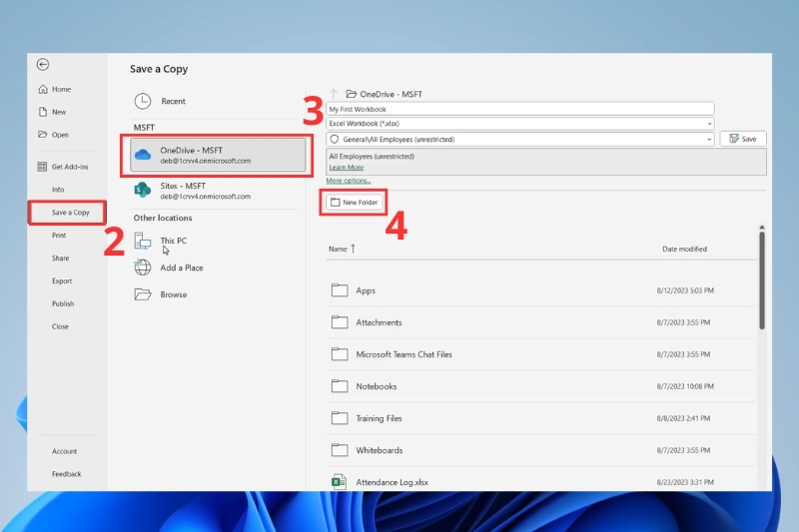799x532 pixels.
Task: Click the Recent clock icon
Action: coord(143,101)
